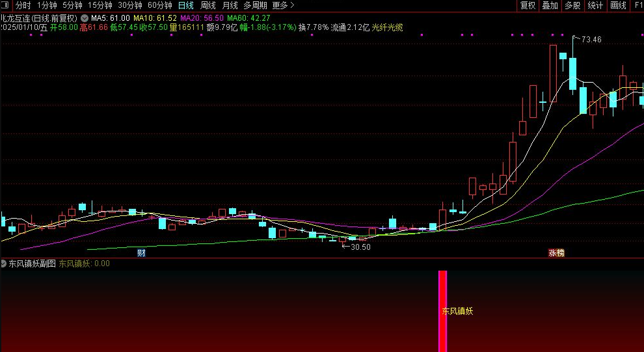Click the 涨榜 marker on timeline
The width and height of the screenshot is (644, 352).
coord(557,253)
